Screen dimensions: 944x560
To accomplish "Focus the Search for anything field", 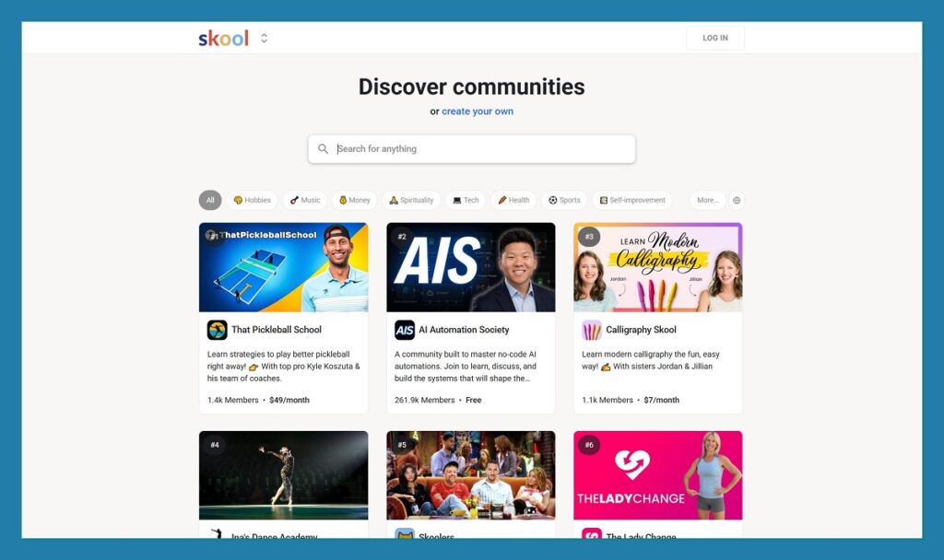I will [x=471, y=148].
